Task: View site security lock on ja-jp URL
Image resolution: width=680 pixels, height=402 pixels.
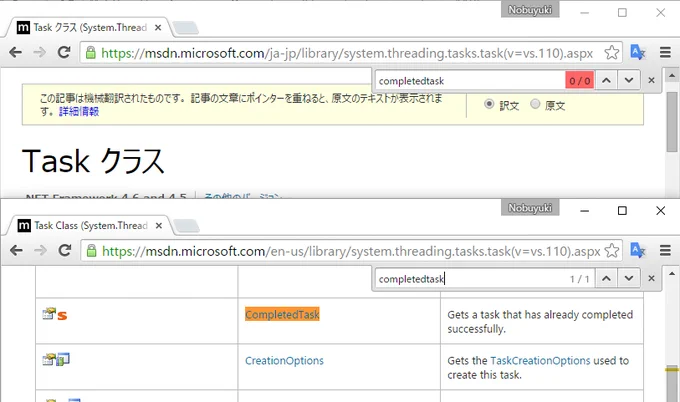Action: click(x=91, y=52)
